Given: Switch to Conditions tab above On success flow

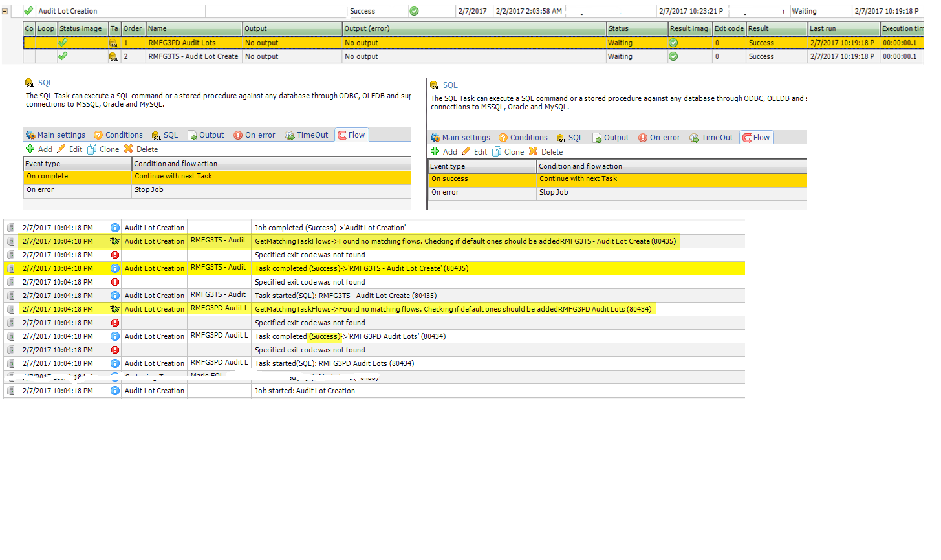Looking at the screenshot, I should tap(523, 138).
